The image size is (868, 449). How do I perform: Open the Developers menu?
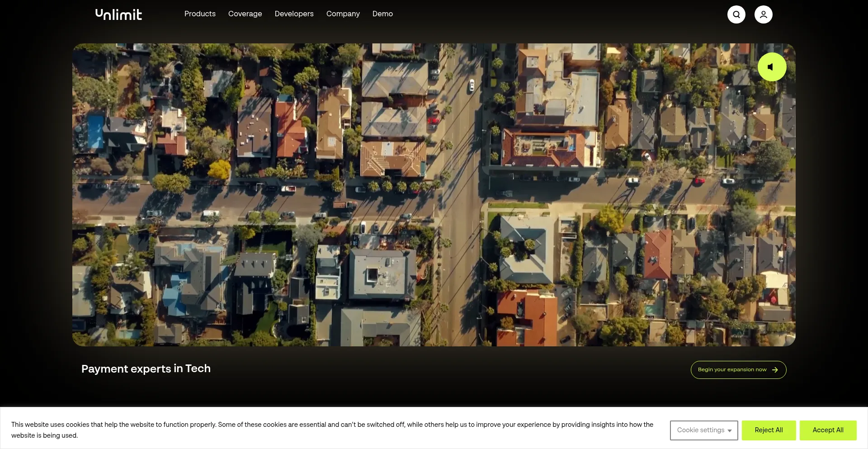294,14
